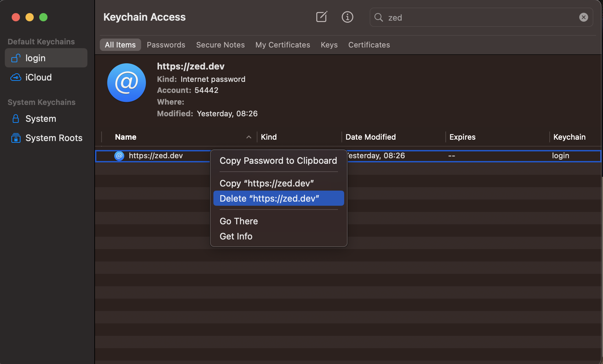The width and height of the screenshot is (603, 364).
Task: Clear the zed search text
Action: (583, 17)
